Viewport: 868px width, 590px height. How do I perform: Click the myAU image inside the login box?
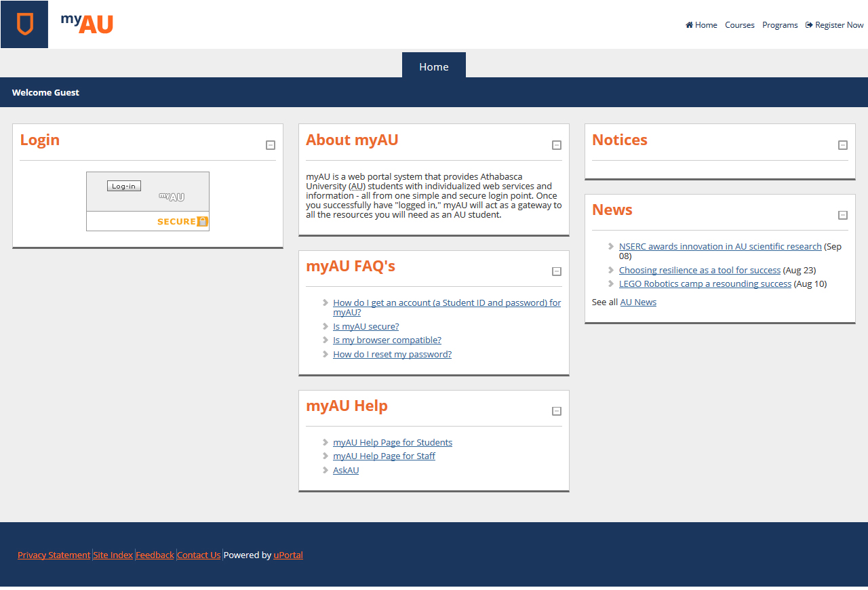tap(172, 197)
